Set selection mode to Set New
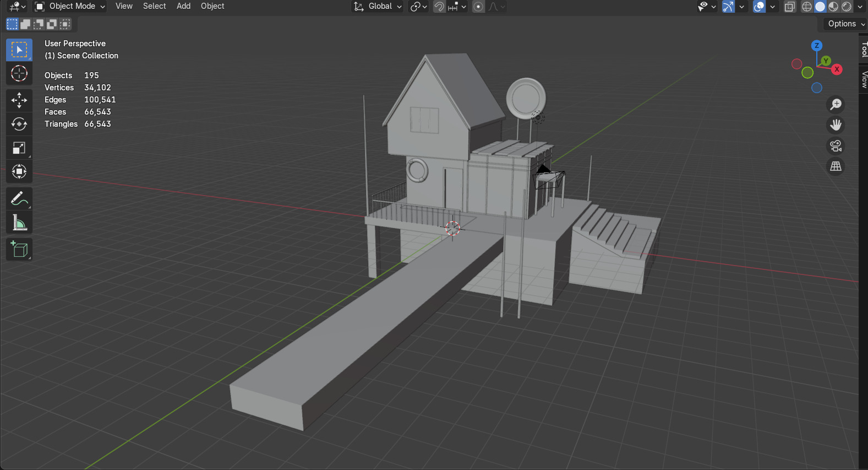The image size is (868, 470). click(x=12, y=24)
